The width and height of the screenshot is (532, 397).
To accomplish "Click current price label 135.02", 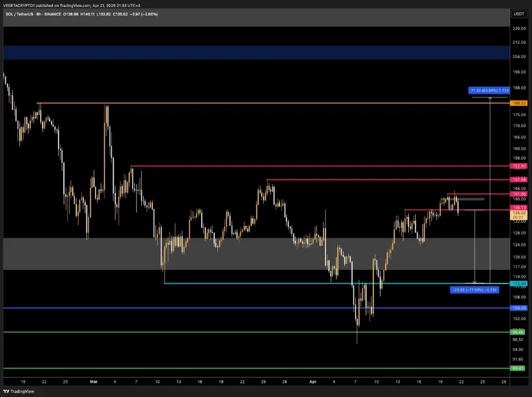I will pos(518,212).
